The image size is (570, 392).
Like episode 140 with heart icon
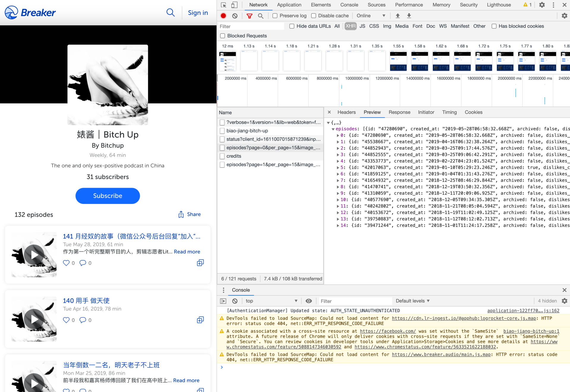pyautogui.click(x=66, y=320)
